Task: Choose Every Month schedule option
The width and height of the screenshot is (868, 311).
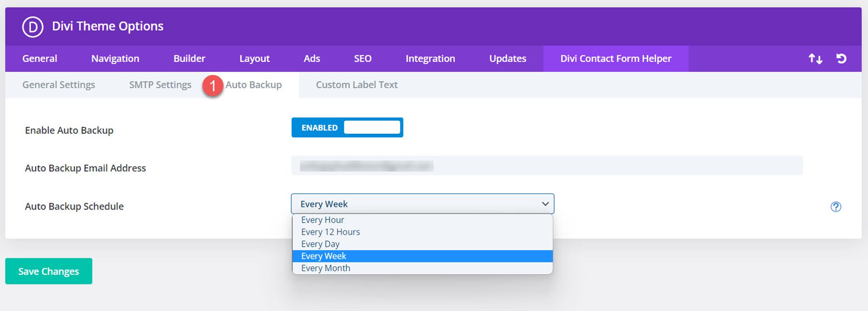Action: [422, 268]
